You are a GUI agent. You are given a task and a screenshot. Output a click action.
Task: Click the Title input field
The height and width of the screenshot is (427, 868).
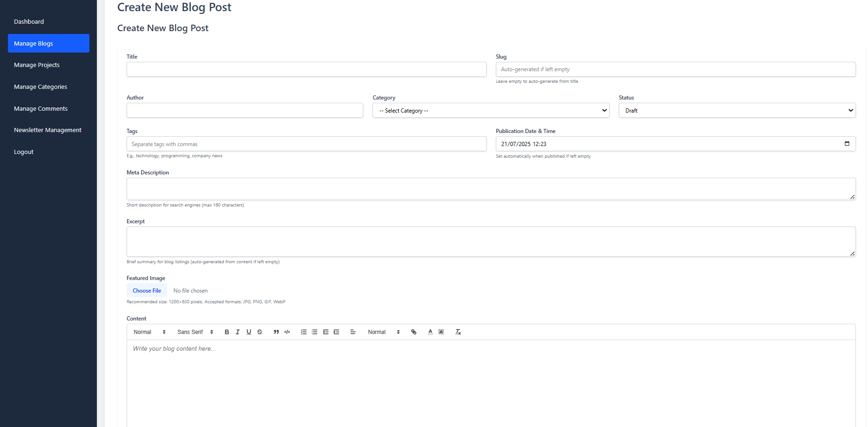(x=306, y=69)
